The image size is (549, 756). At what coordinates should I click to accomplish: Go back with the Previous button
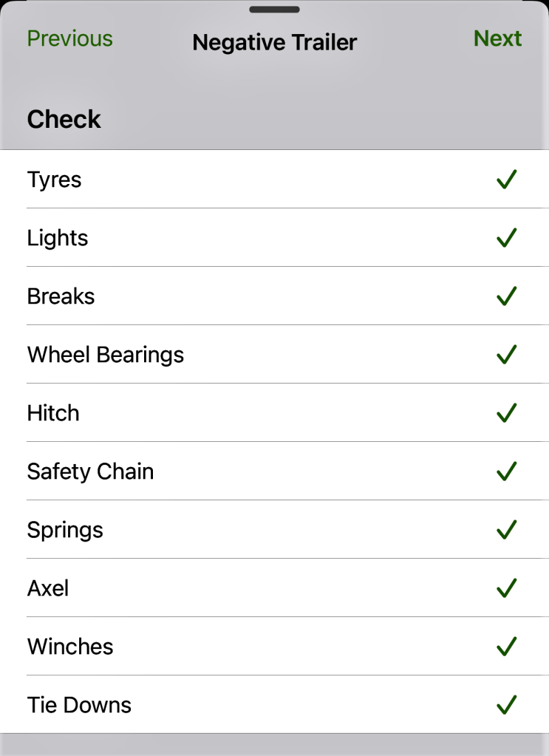click(70, 38)
